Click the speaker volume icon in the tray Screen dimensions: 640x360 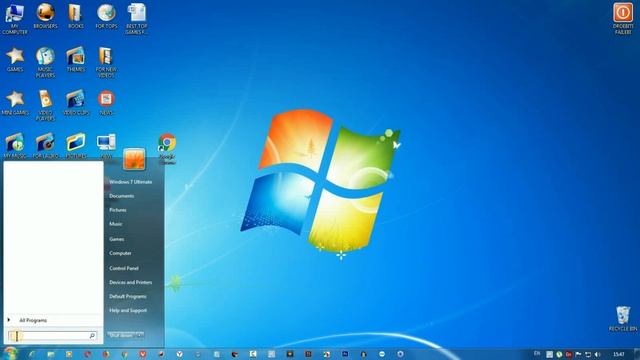(598, 354)
